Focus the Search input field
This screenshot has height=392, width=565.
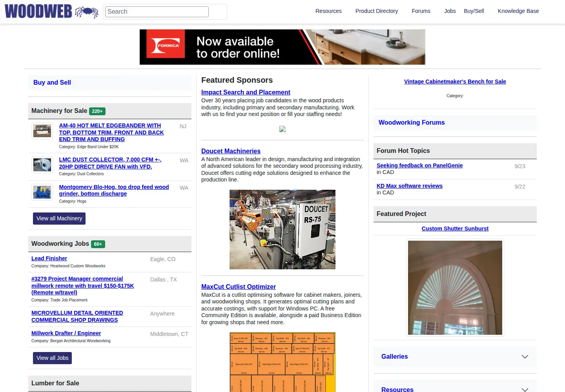pyautogui.click(x=157, y=12)
